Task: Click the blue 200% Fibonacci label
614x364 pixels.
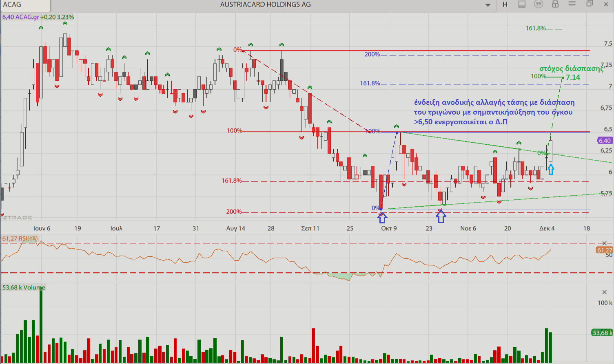Action: 372,55
